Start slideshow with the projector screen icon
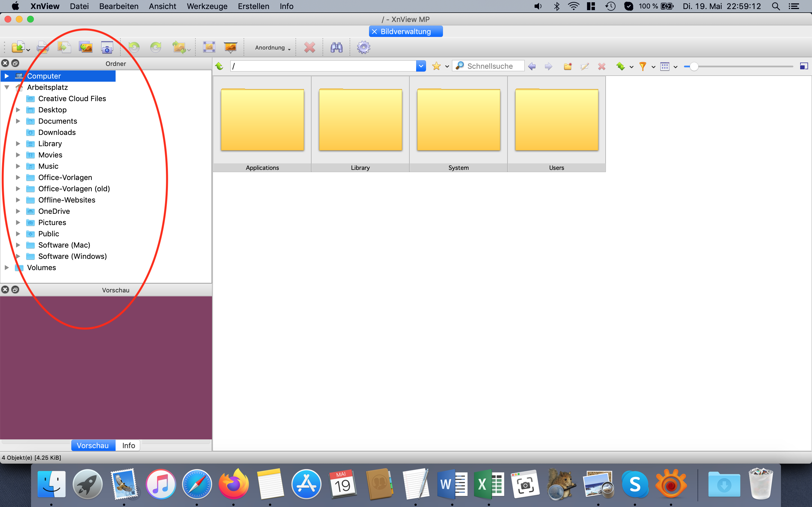This screenshot has height=507, width=812. (x=231, y=47)
